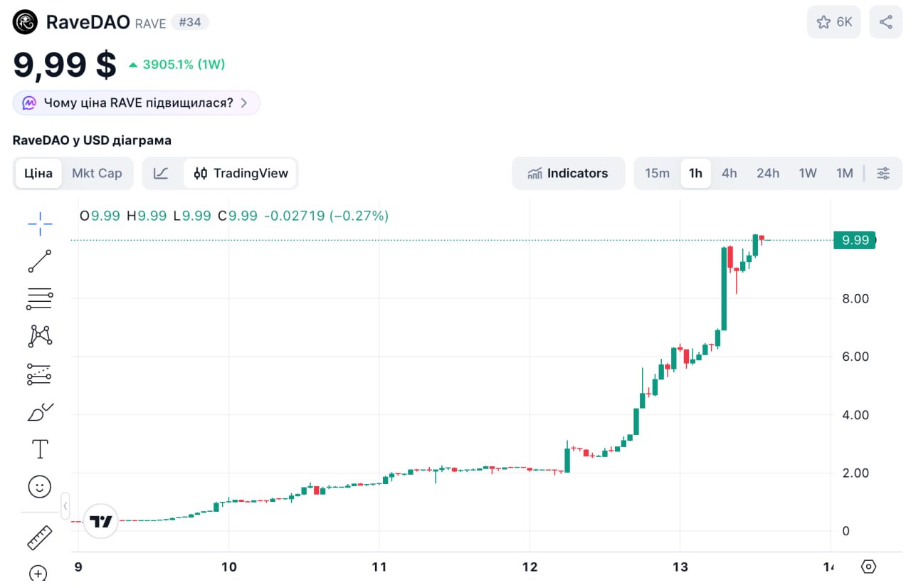Toggle the Ціна price view

38,173
